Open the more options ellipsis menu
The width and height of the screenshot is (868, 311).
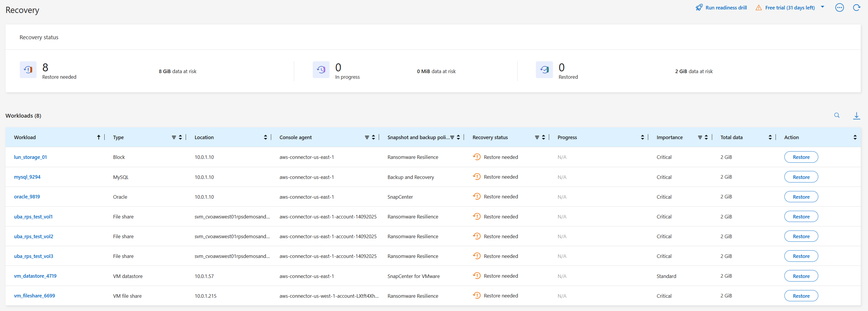coord(839,8)
